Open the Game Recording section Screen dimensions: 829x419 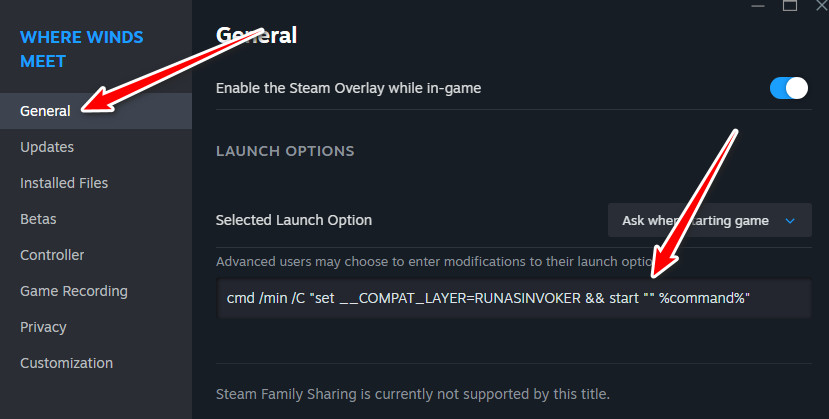click(74, 291)
